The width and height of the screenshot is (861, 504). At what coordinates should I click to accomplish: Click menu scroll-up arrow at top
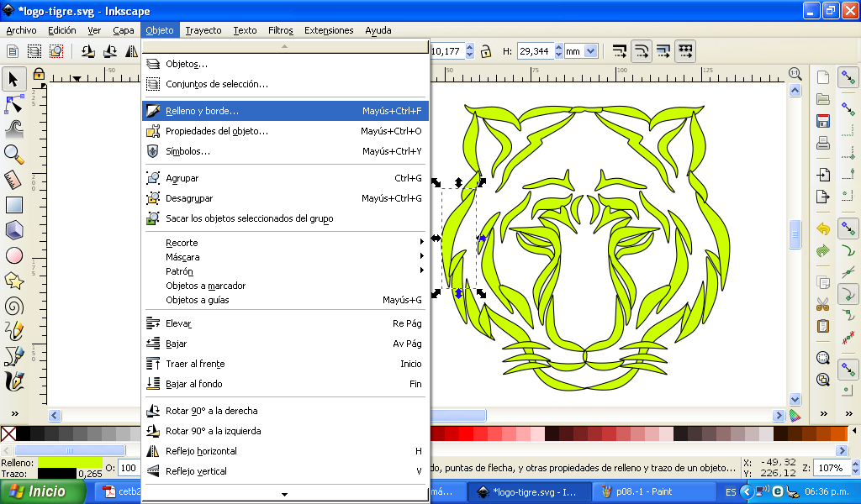(x=284, y=46)
